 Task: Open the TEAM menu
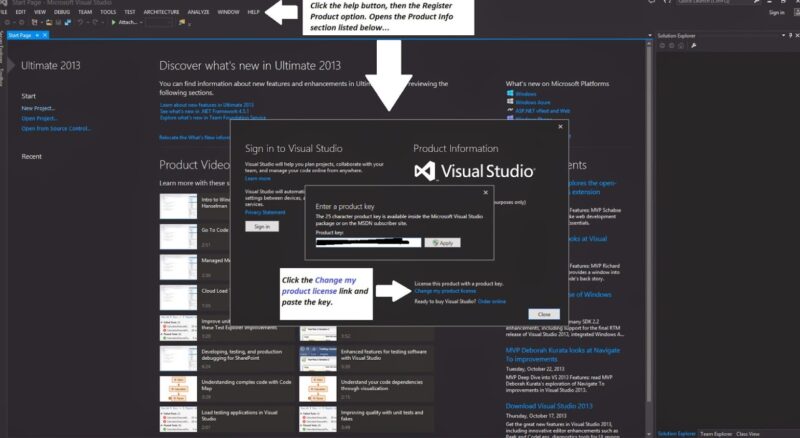(85, 12)
